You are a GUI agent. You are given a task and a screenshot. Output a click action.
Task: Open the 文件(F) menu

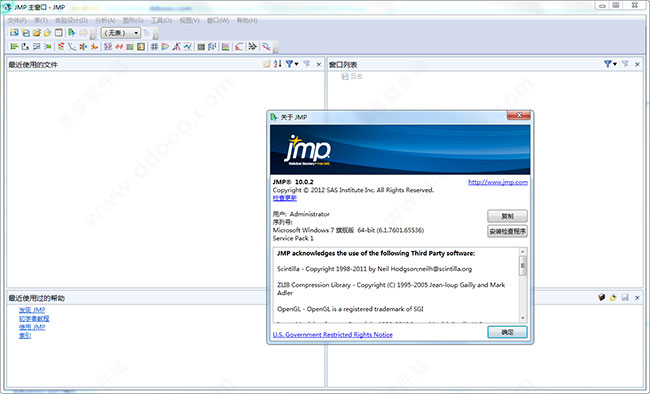coord(17,20)
